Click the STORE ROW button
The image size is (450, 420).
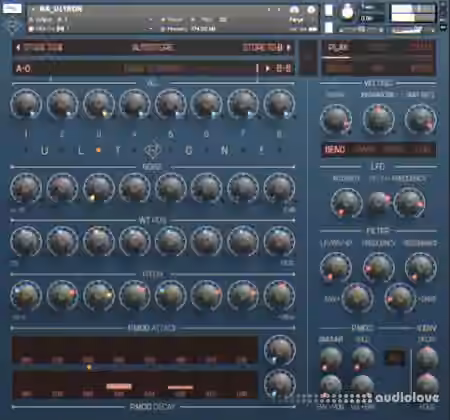point(263,48)
